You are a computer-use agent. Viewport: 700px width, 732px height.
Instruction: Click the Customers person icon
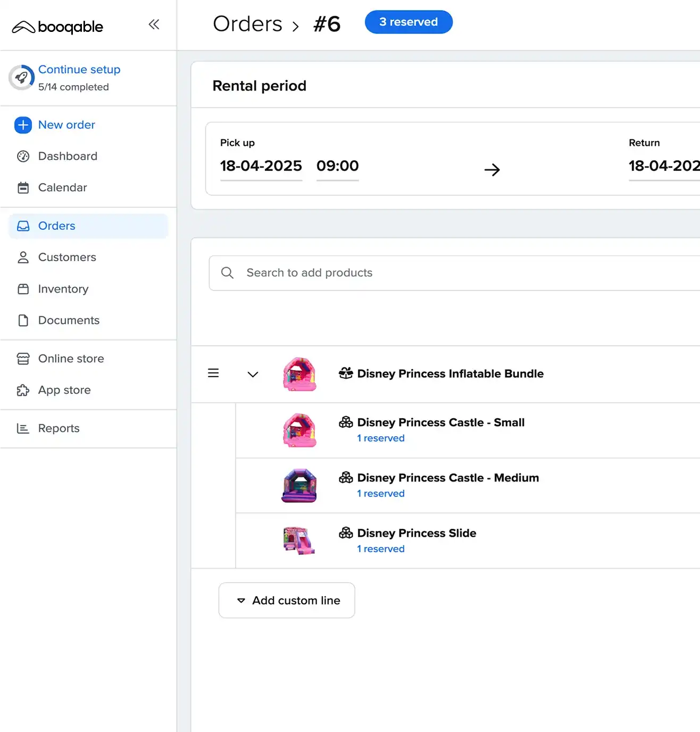pyautogui.click(x=23, y=257)
